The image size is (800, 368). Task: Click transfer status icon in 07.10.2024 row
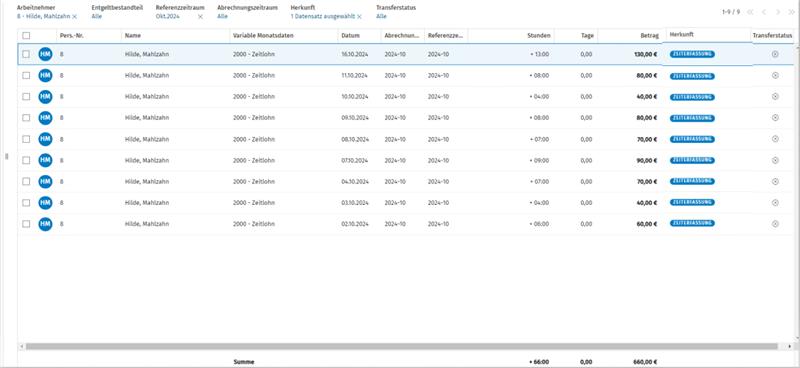775,160
